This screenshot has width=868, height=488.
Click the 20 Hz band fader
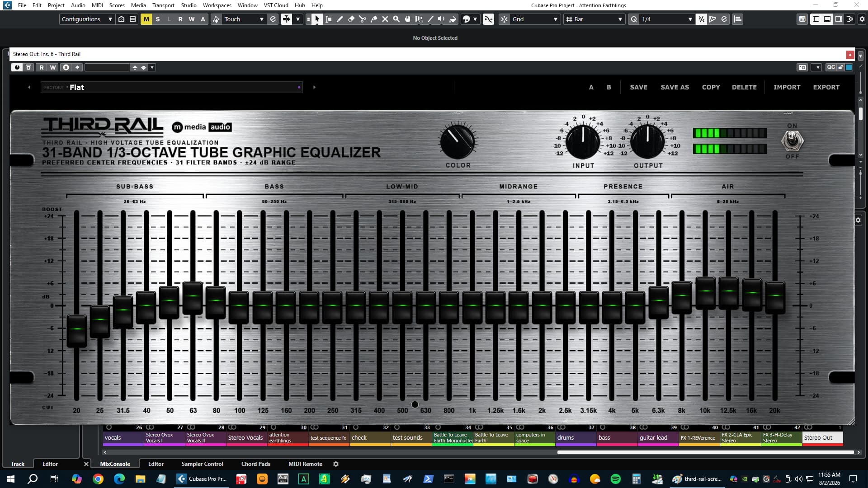point(77,330)
